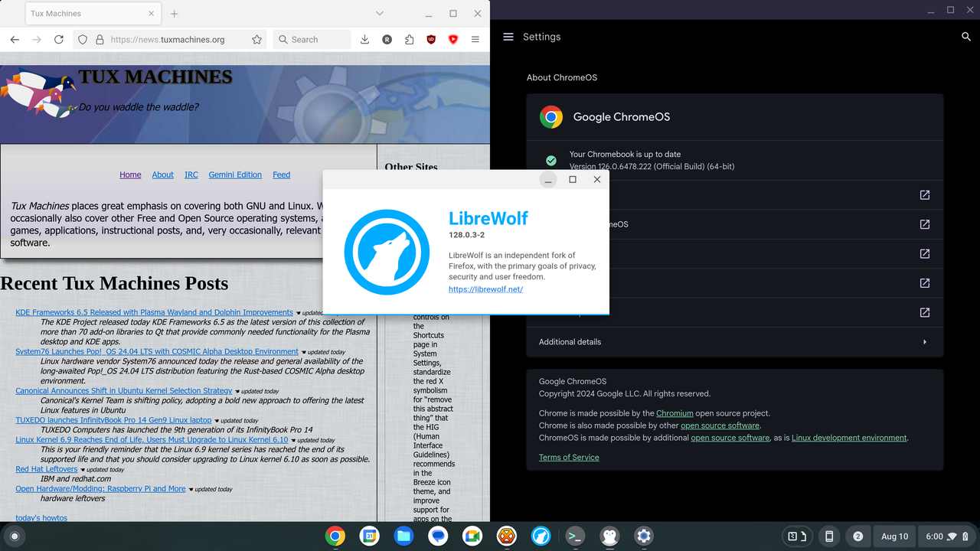Open the Phone Hub icon in tray
Screen dimensions: 980x551
[828, 536]
